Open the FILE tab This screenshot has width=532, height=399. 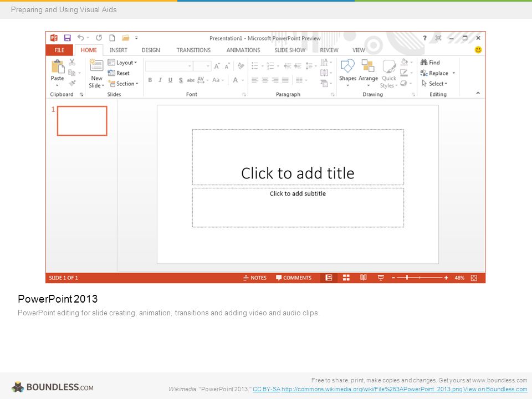pyautogui.click(x=59, y=50)
